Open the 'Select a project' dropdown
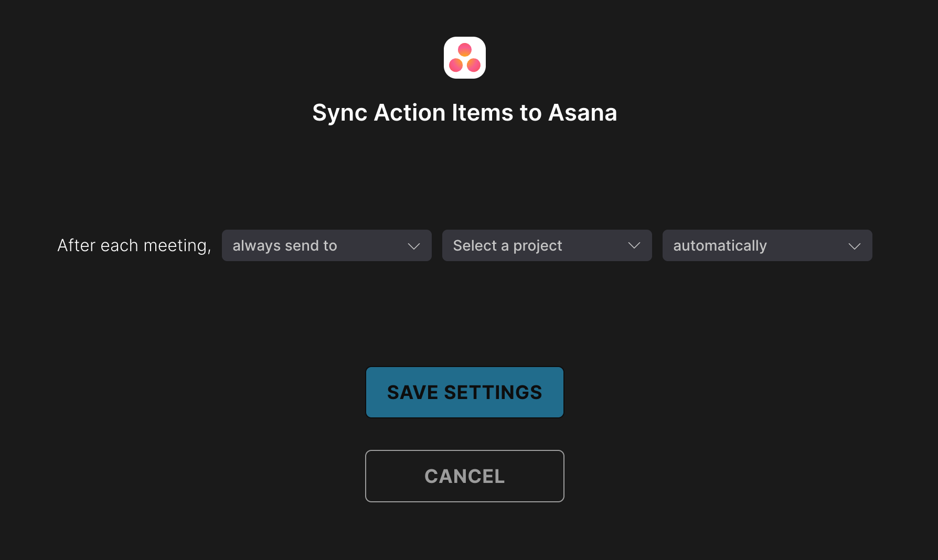 click(x=547, y=245)
